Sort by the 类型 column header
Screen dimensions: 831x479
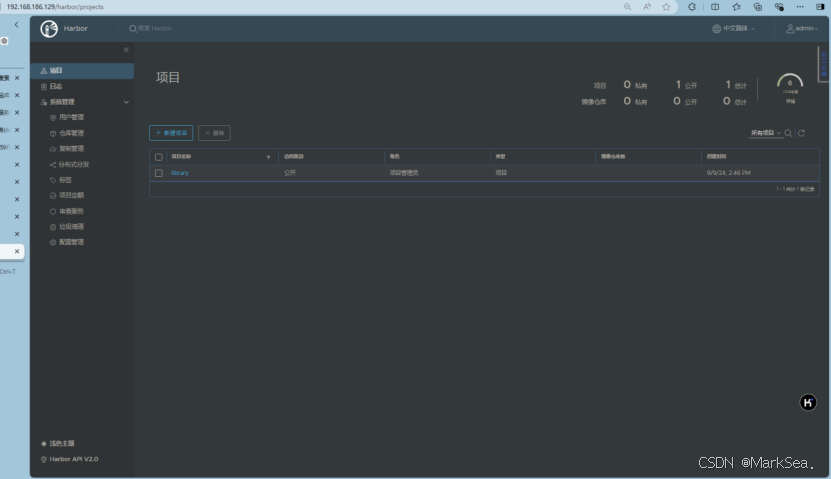click(x=500, y=157)
